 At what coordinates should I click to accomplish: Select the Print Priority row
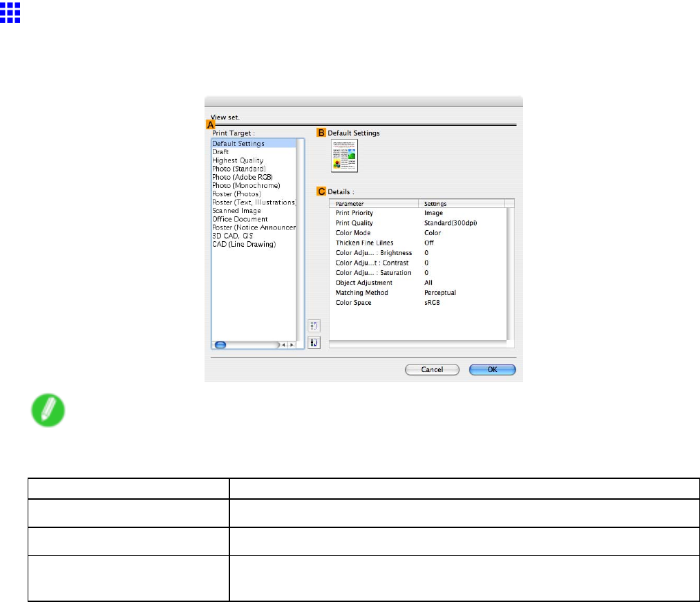coord(418,213)
